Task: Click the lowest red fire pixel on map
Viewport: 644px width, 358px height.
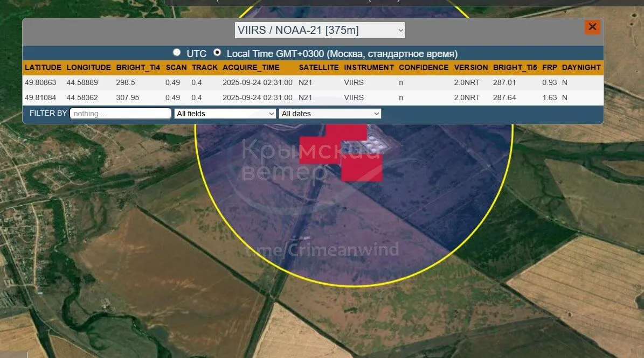Action: tap(362, 169)
